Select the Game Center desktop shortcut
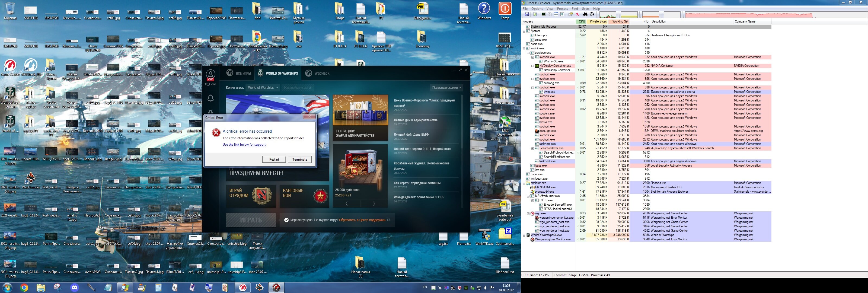 (10, 68)
